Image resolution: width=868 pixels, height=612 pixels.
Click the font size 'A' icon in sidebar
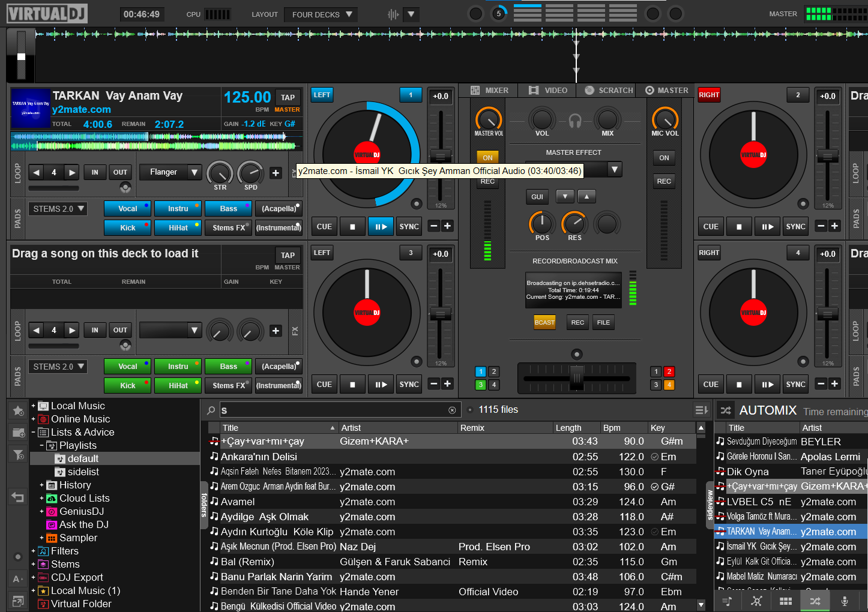[18, 579]
